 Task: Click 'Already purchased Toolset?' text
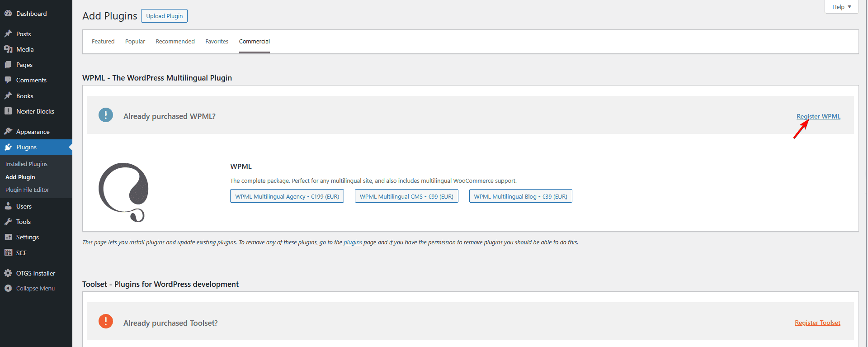[170, 323]
